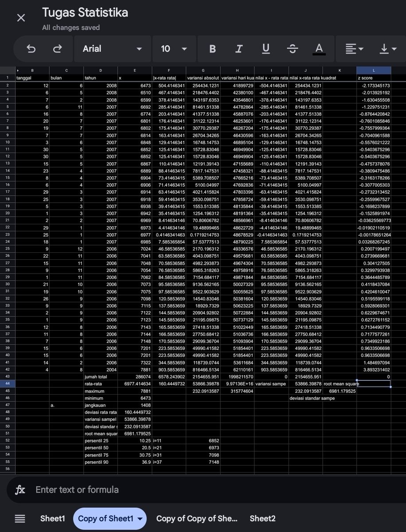This screenshot has width=406, height=532.
Task: Select cell with value 9.97136E+16
Action: (237, 384)
